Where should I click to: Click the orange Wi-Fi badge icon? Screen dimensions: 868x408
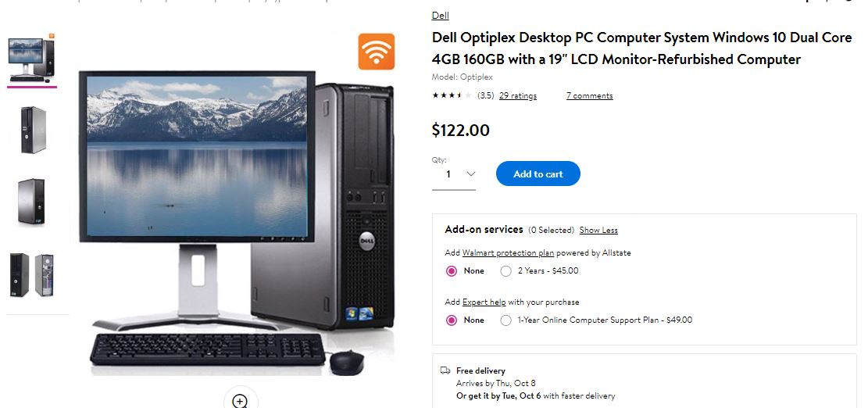(377, 52)
